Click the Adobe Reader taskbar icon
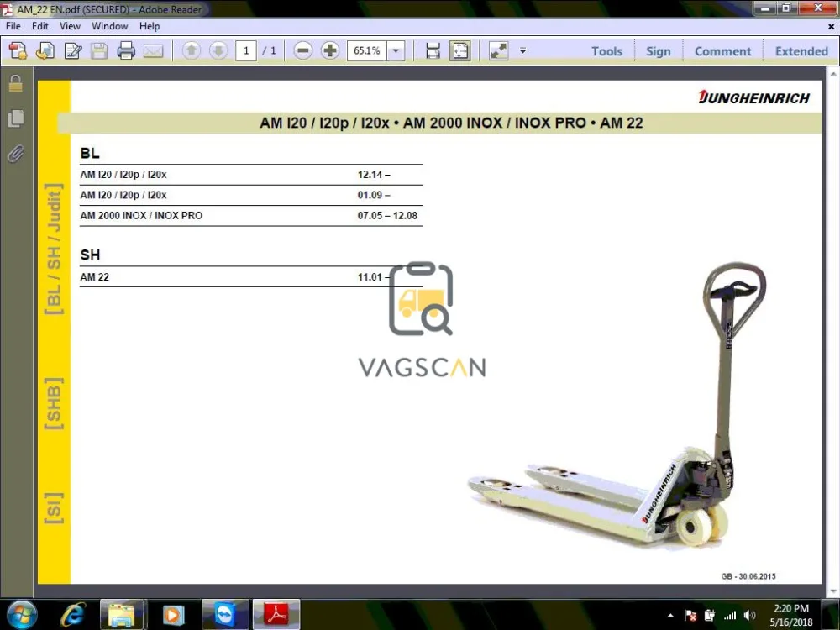The image size is (840, 630). click(x=276, y=615)
